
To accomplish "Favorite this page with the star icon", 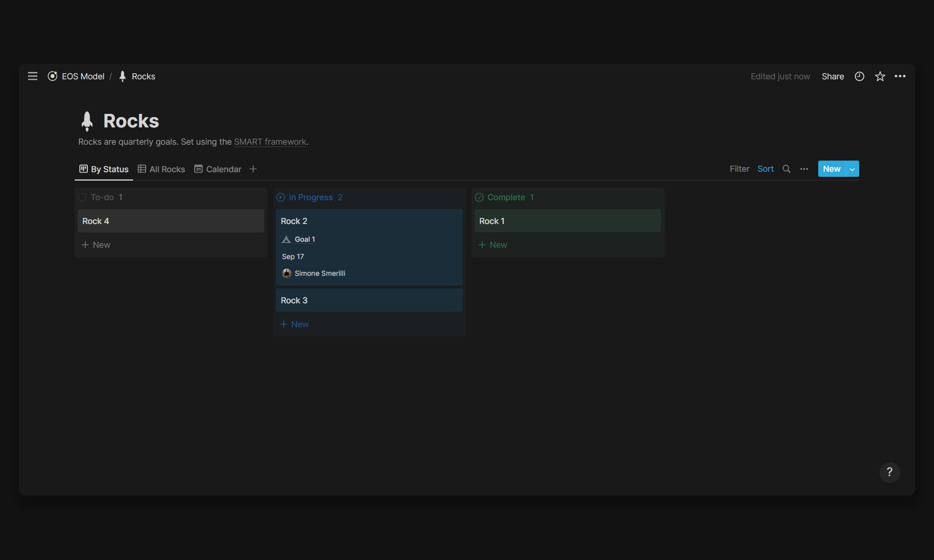I will coord(880,76).
